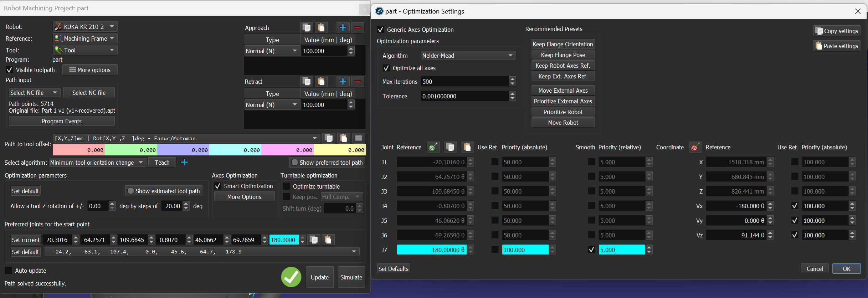
Task: Open Minimum tool orientation change dropdown
Action: click(x=97, y=163)
